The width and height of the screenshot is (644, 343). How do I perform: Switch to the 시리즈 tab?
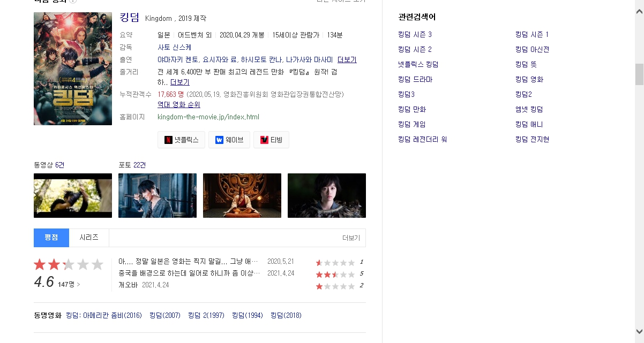click(89, 238)
